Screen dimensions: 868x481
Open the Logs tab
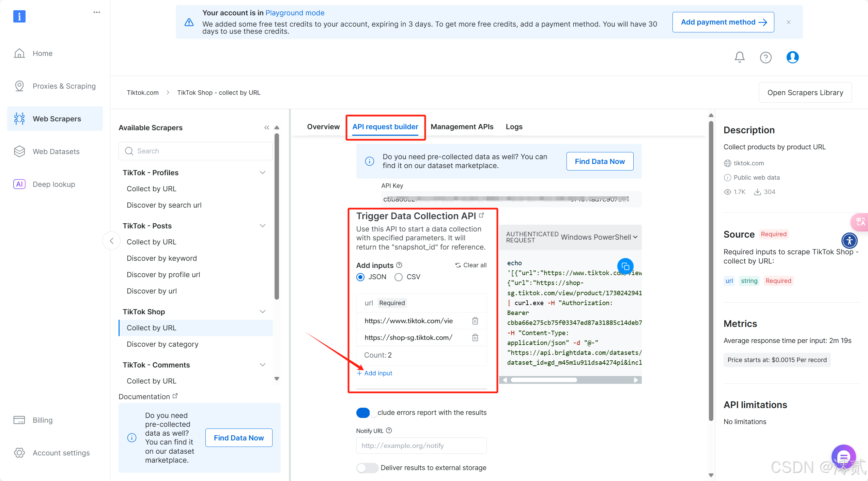(x=514, y=127)
